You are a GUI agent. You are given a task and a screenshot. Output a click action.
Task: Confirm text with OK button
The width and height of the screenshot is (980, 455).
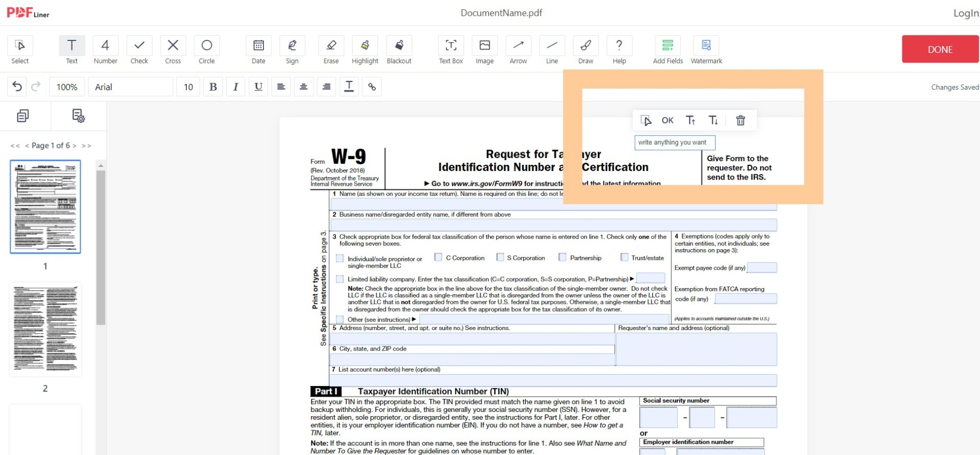coord(667,120)
